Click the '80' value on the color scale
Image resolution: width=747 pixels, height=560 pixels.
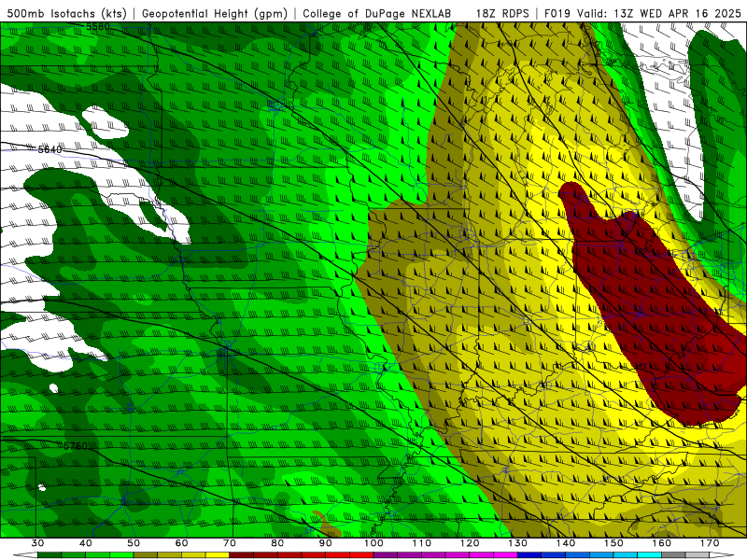pos(277,543)
